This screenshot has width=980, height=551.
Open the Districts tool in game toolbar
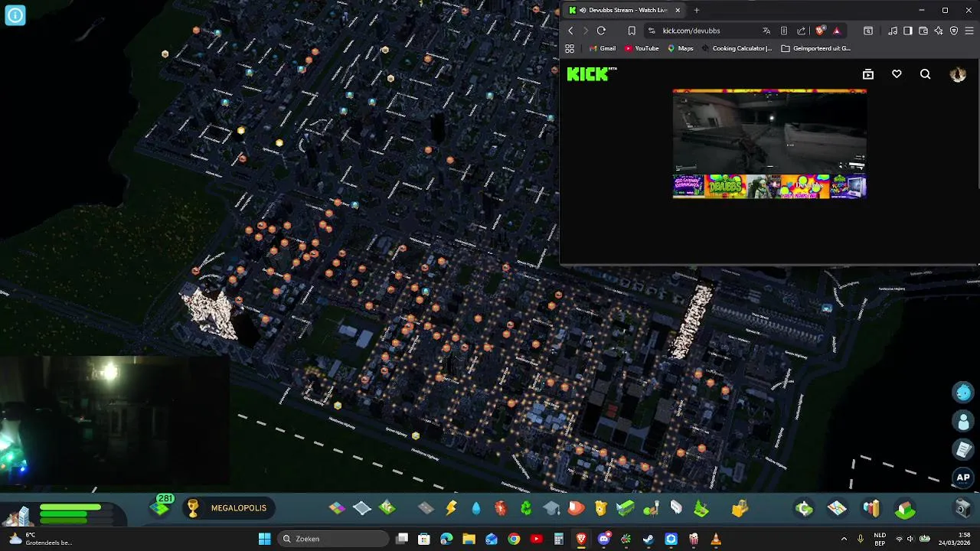362,508
